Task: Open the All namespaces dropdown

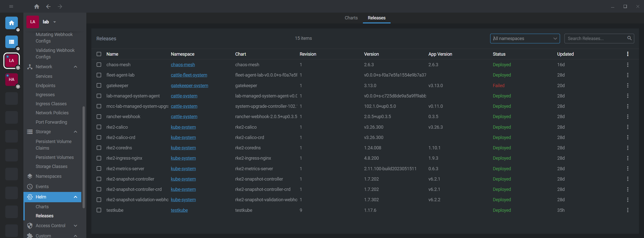Action: tap(525, 39)
